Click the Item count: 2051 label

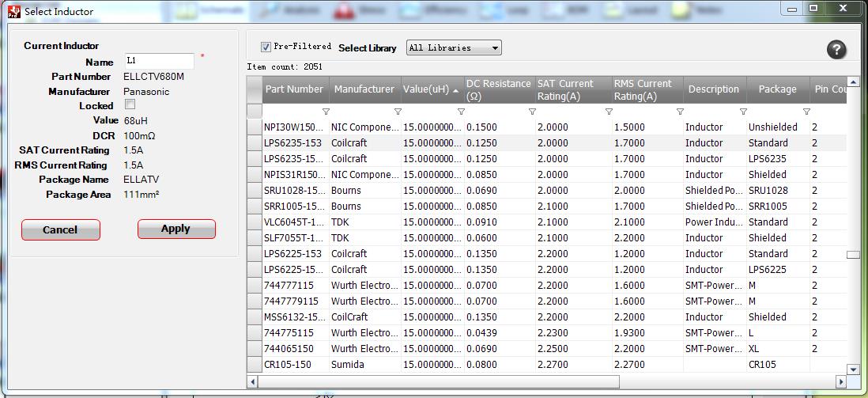pyautogui.click(x=285, y=67)
